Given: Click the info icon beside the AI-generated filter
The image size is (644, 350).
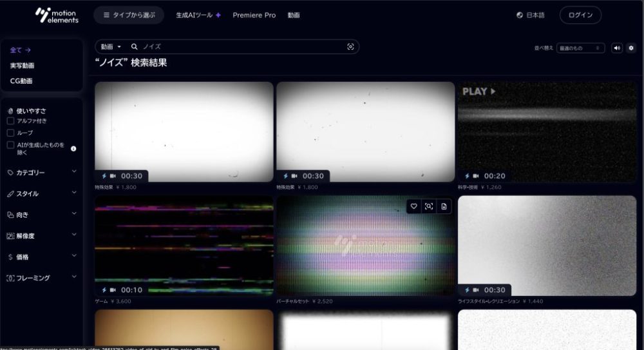Looking at the screenshot, I should pos(73,149).
